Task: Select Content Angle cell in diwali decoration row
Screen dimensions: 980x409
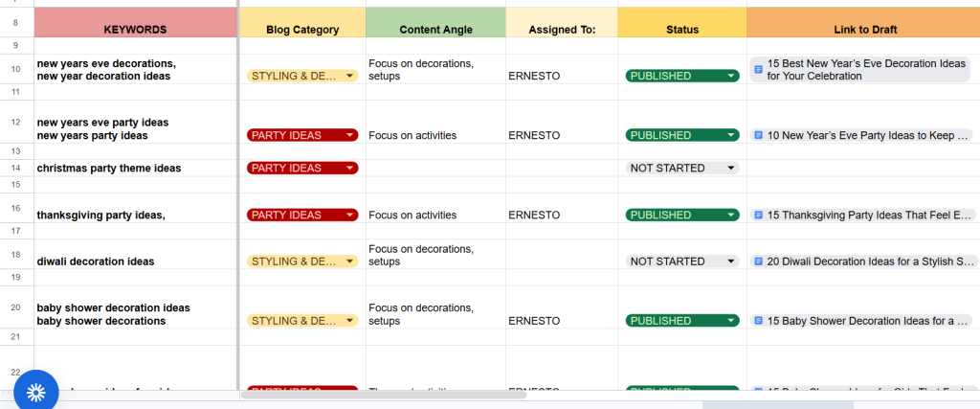Action: pyautogui.click(x=435, y=254)
